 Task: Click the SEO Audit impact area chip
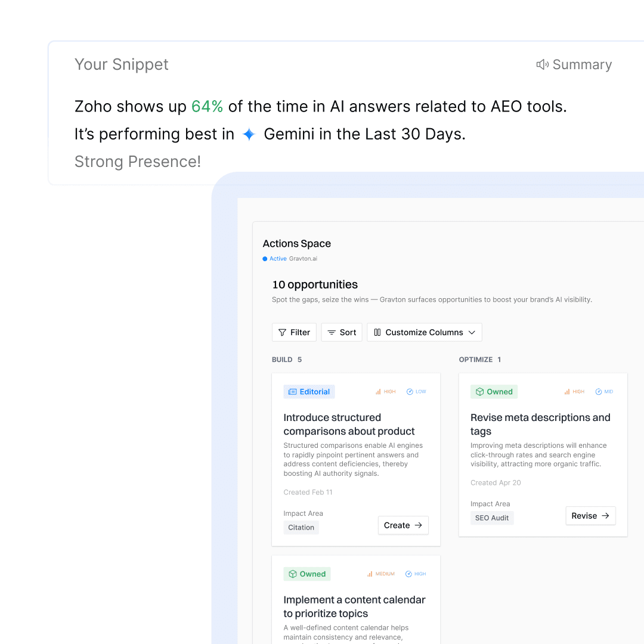[x=491, y=518]
